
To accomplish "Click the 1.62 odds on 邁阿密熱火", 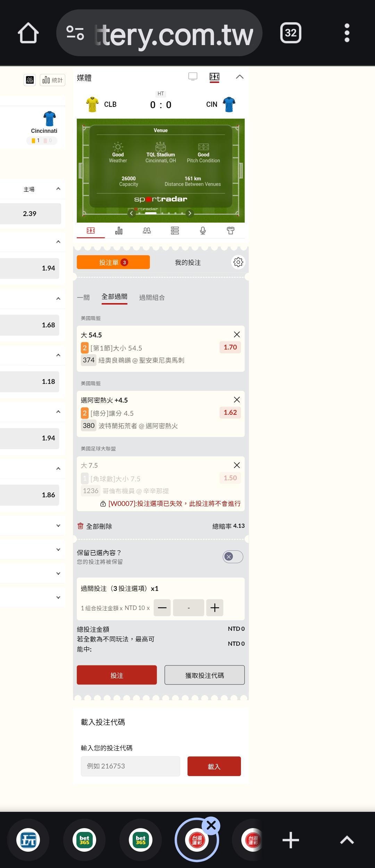I will click(x=230, y=412).
